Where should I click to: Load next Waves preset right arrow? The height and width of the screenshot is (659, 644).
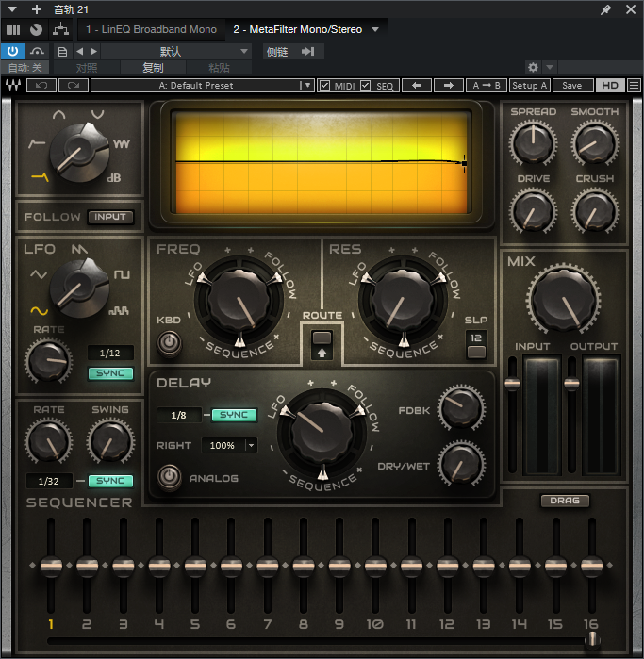(449, 85)
